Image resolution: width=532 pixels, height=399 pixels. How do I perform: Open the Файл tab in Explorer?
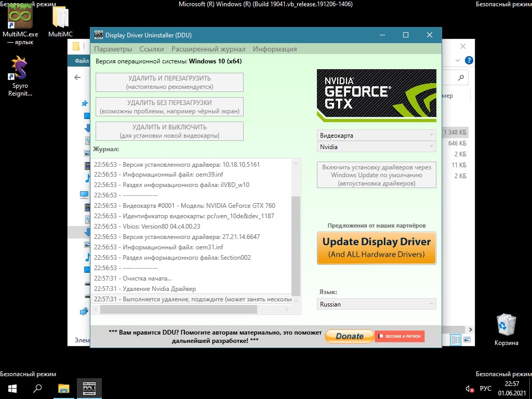pyautogui.click(x=82, y=61)
